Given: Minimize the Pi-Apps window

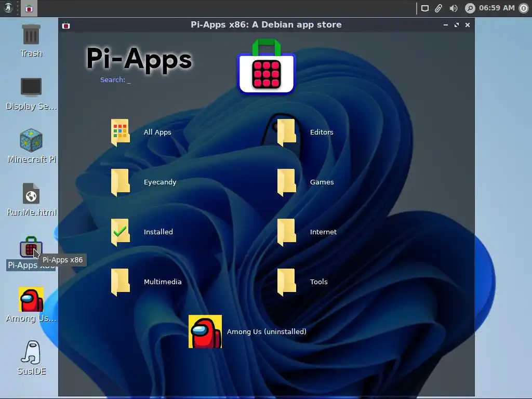Looking at the screenshot, I should point(446,25).
